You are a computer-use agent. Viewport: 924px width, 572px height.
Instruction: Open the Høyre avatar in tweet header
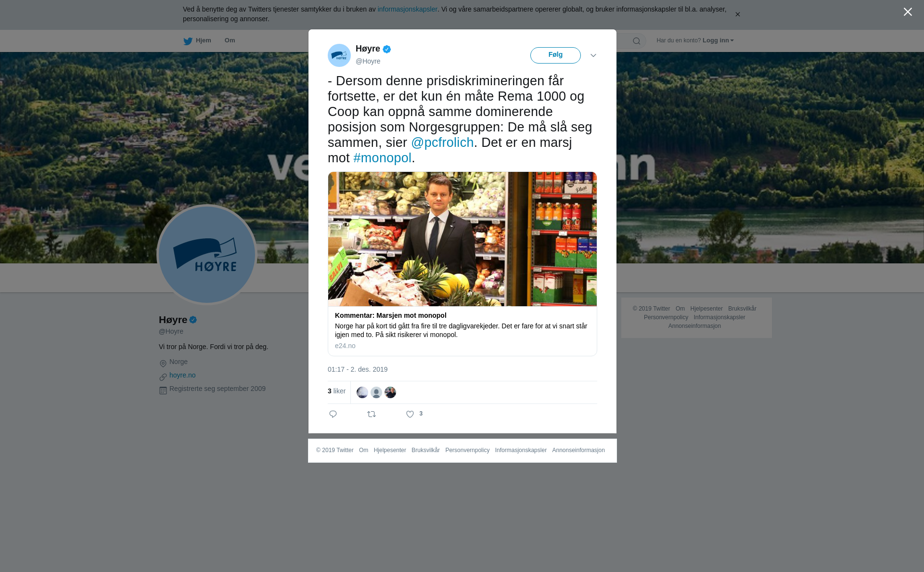click(339, 55)
